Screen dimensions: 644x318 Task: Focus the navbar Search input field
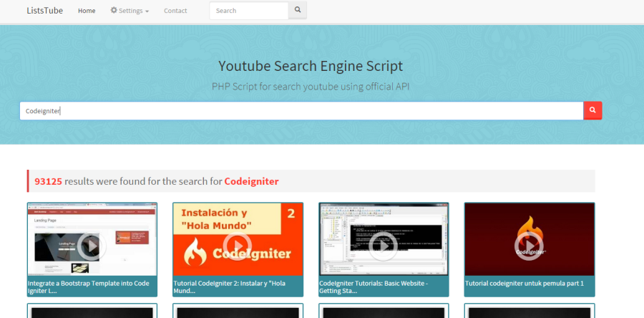point(249,11)
